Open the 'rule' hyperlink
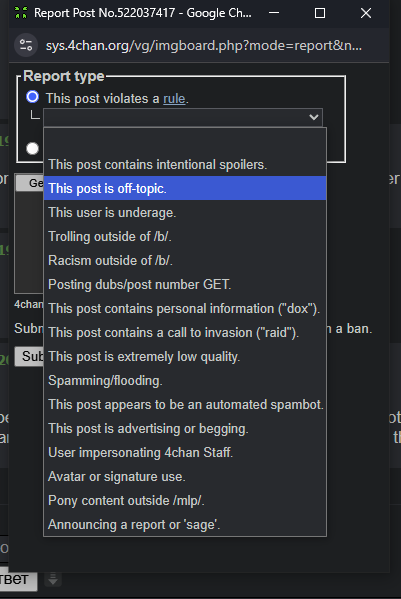401x599 pixels. coord(174,99)
